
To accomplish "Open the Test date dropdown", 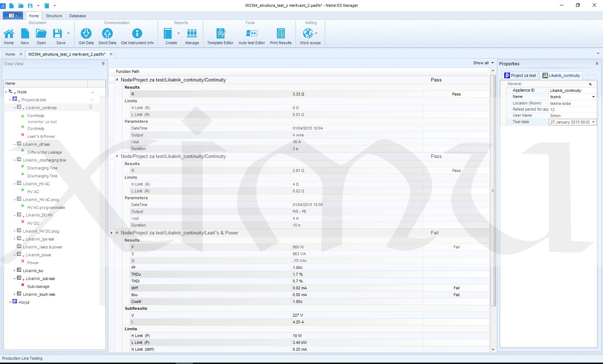I will click(x=593, y=122).
